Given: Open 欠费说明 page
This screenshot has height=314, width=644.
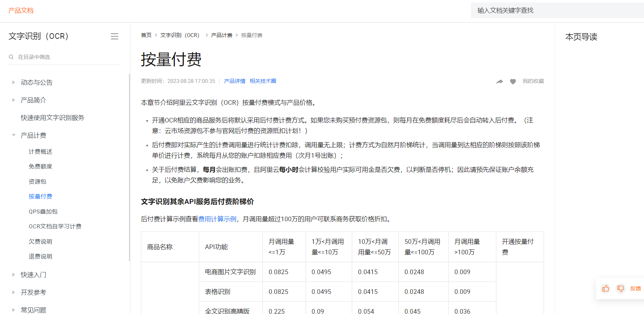Looking at the screenshot, I should click(x=41, y=242).
